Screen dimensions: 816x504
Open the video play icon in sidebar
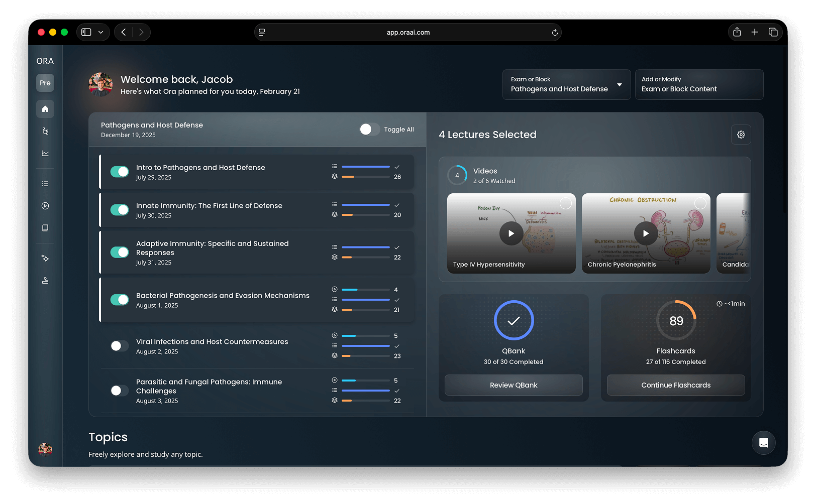[45, 206]
